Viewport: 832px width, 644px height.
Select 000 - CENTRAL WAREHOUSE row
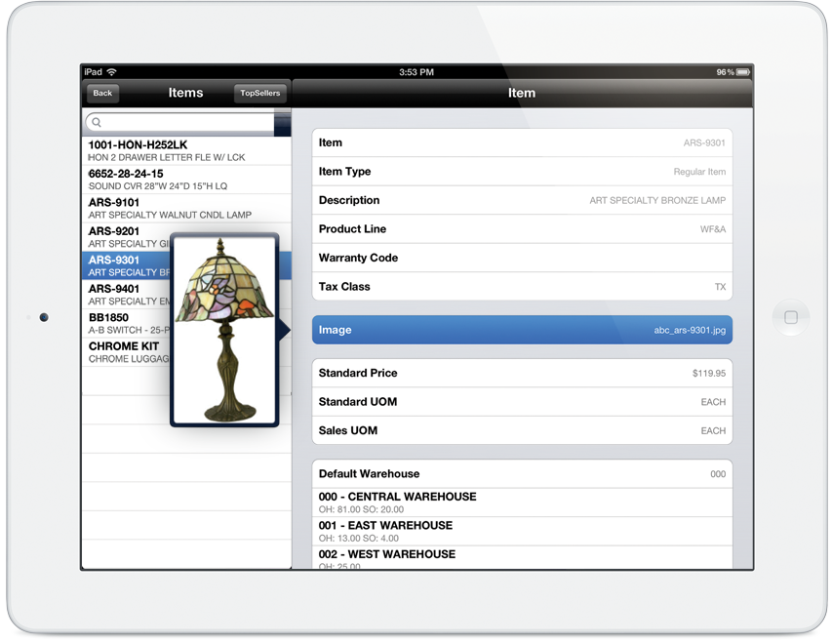(x=522, y=503)
